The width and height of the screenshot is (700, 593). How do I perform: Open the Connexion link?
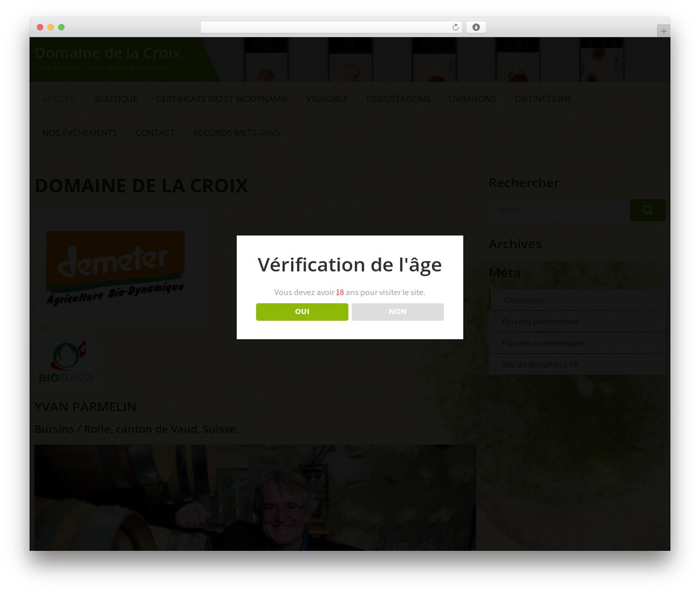524,300
